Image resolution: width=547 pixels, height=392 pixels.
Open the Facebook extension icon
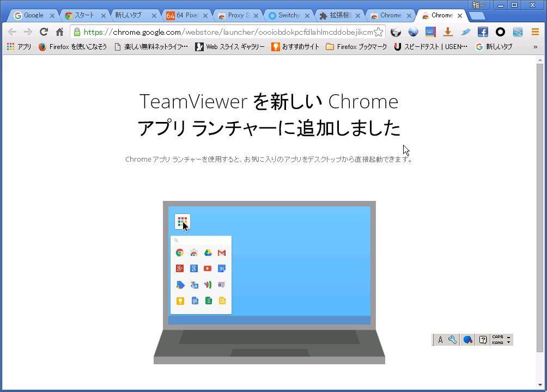click(x=483, y=32)
